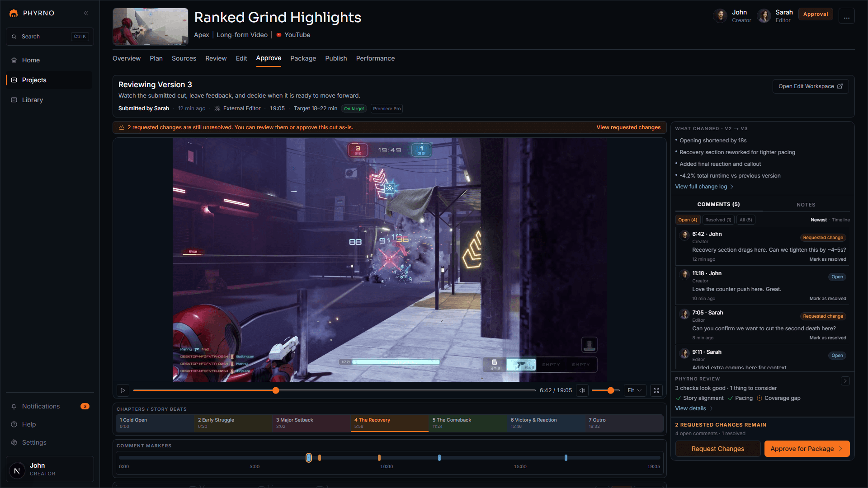Jump to chapter 2 Early Struggle
The width and height of the screenshot is (868, 488).
point(233,423)
